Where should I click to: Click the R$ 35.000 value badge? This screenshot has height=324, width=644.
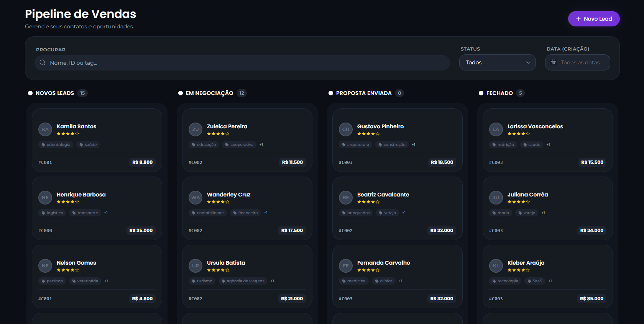(x=141, y=231)
